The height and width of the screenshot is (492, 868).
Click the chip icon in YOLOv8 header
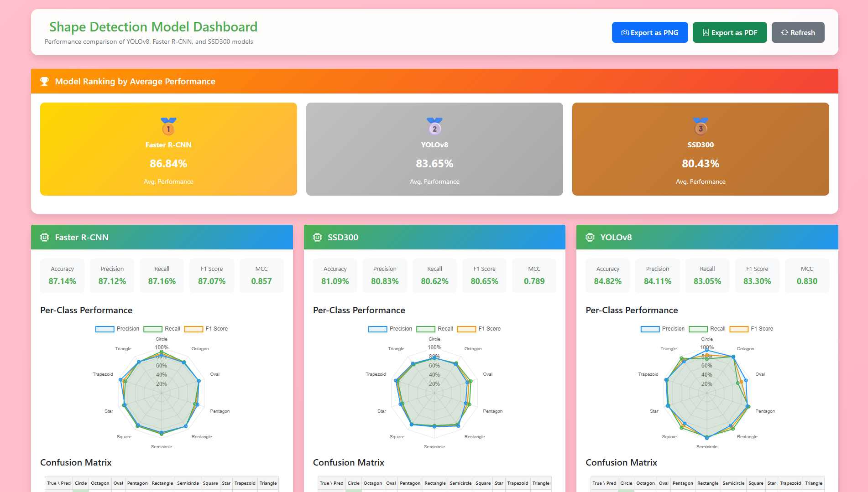tap(590, 237)
